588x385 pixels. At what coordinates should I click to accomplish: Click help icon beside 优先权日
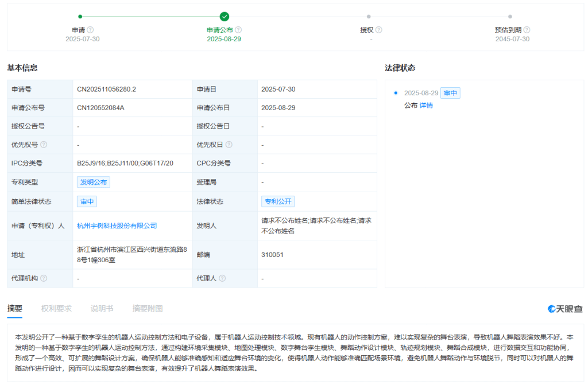click(x=229, y=145)
